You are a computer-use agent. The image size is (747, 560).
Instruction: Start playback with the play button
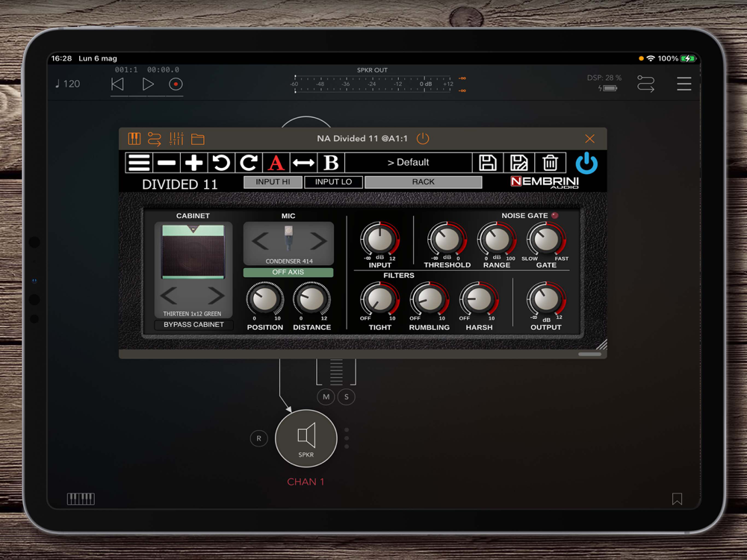pos(148,84)
